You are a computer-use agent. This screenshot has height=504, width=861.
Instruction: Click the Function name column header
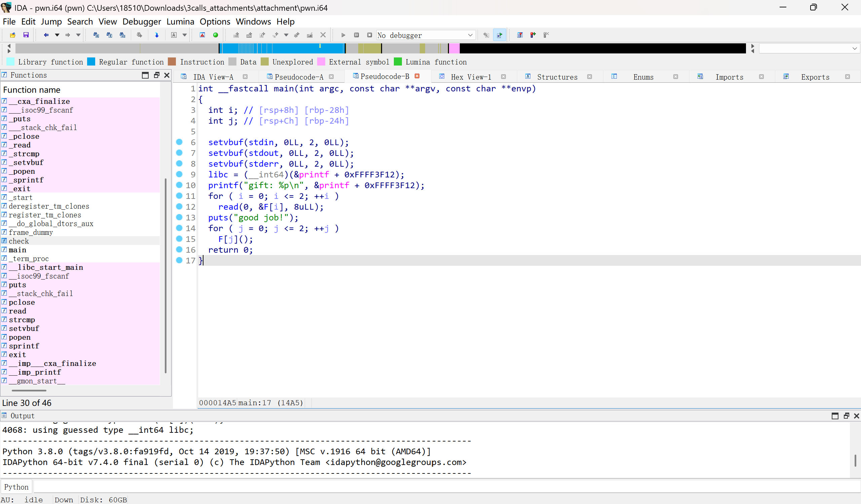(80, 90)
